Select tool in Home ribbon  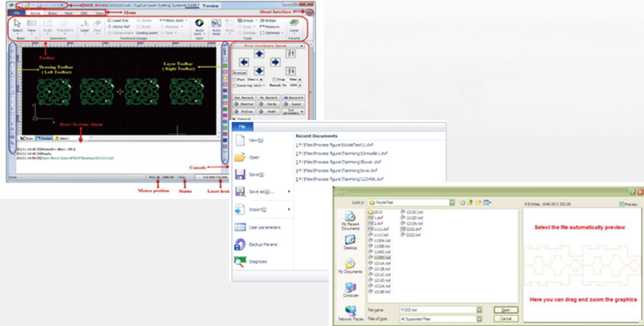point(17,26)
